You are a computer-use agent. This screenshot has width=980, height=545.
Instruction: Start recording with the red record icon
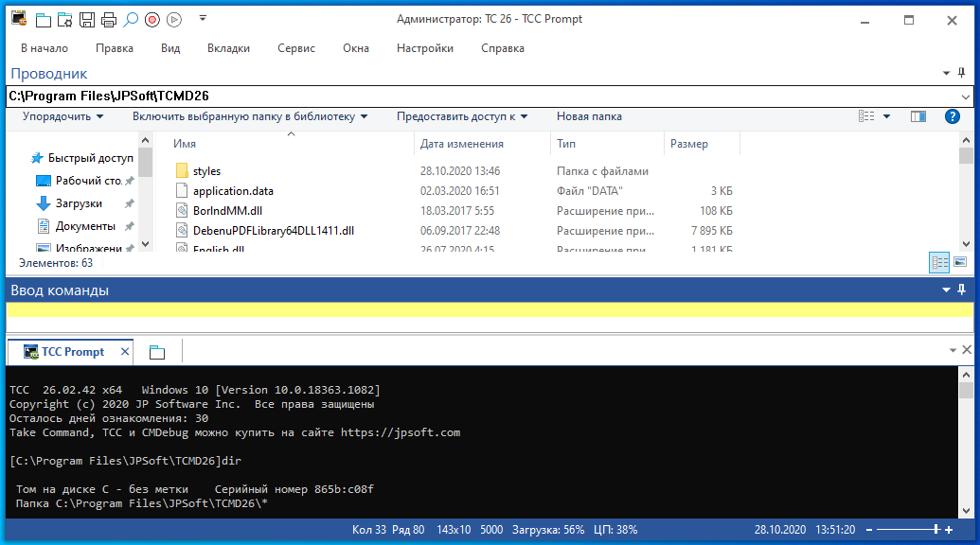point(151,19)
